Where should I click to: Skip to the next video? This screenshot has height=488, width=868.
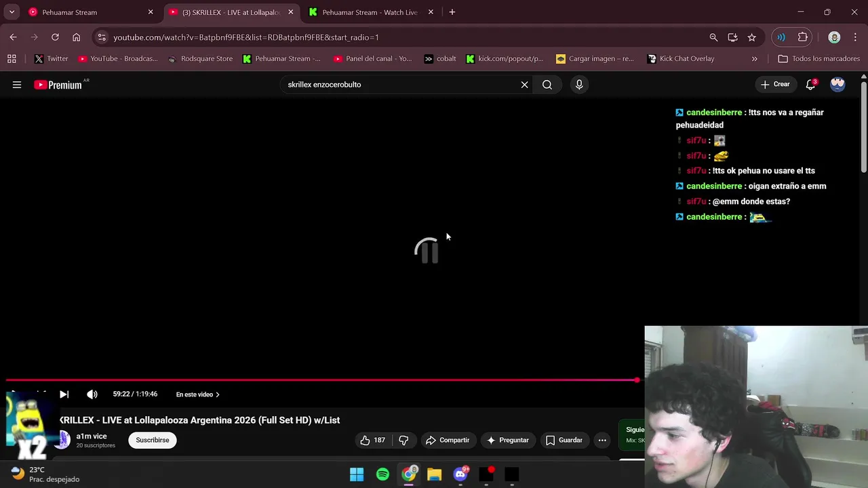coord(64,394)
